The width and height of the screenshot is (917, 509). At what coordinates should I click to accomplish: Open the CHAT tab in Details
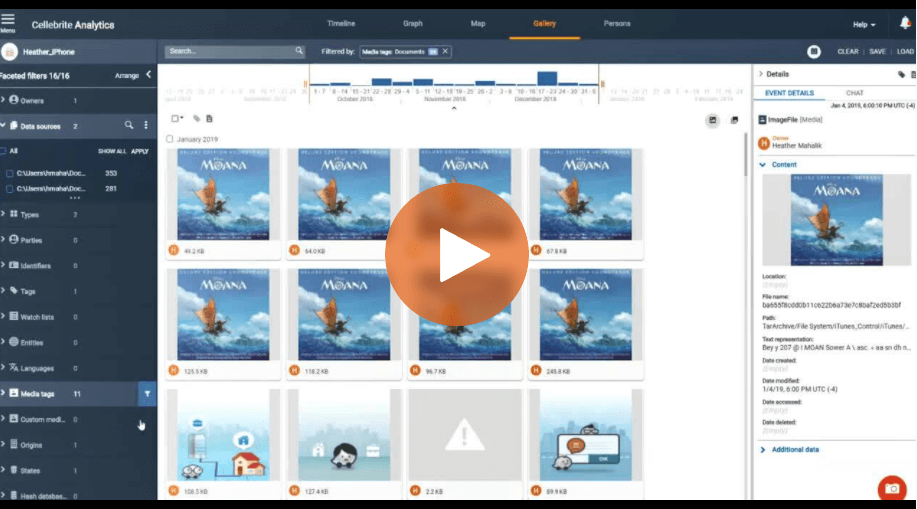[854, 93]
